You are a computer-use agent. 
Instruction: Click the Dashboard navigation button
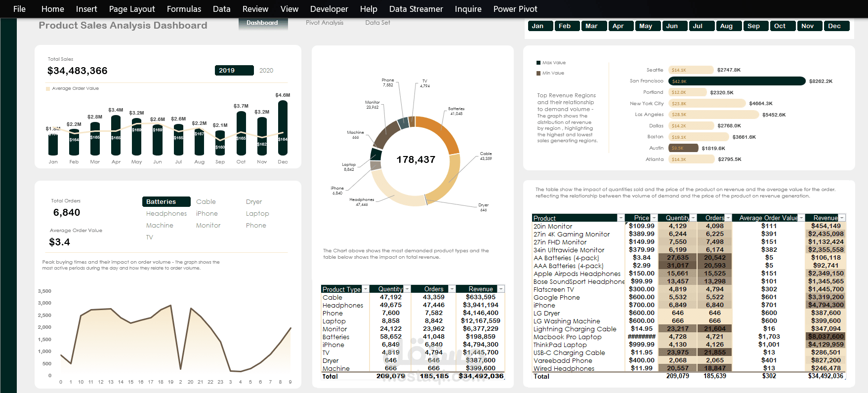(263, 23)
